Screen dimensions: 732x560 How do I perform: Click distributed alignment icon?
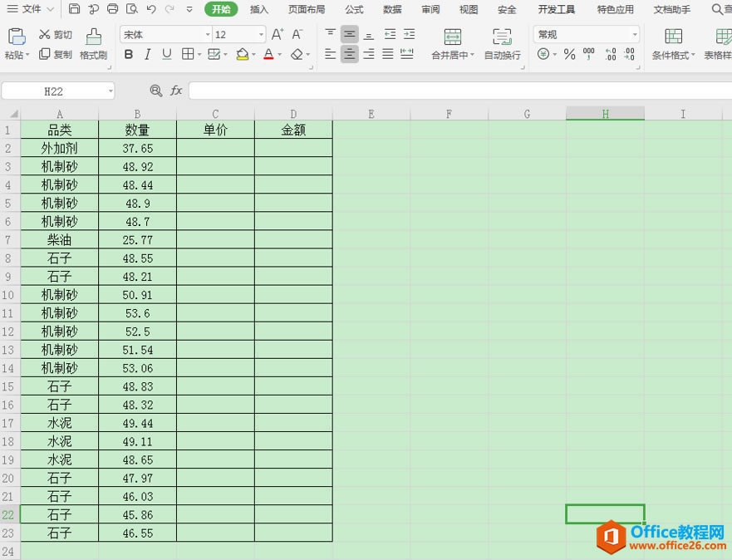pos(407,54)
